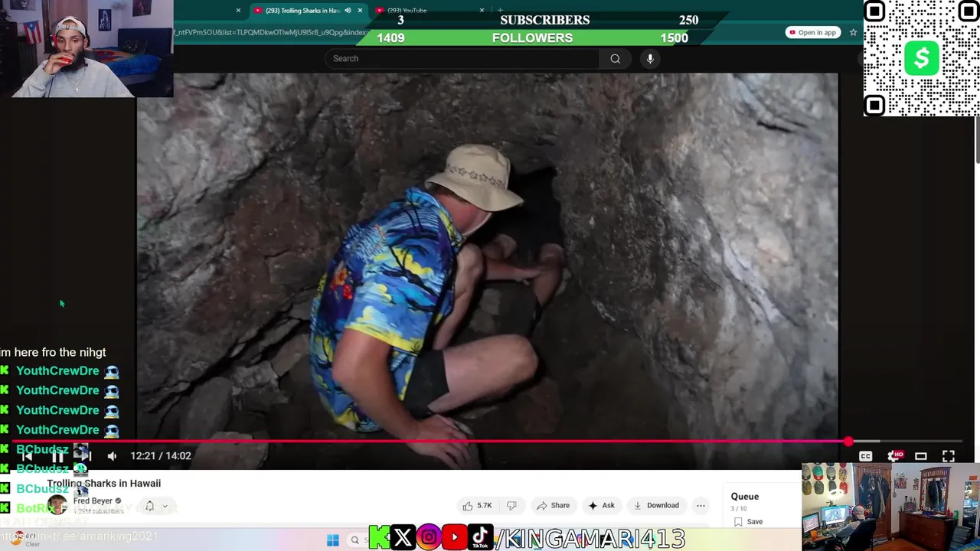Viewport: 980px width, 551px height.
Task: Click the SUBSCRIBERS goal bar
Action: 544,20
